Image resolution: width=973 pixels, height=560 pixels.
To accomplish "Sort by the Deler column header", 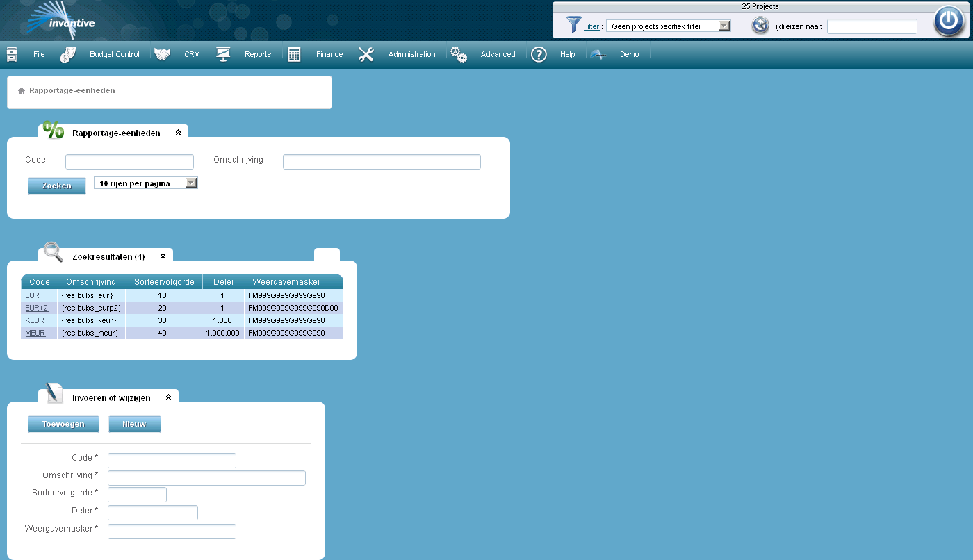I will (x=224, y=281).
